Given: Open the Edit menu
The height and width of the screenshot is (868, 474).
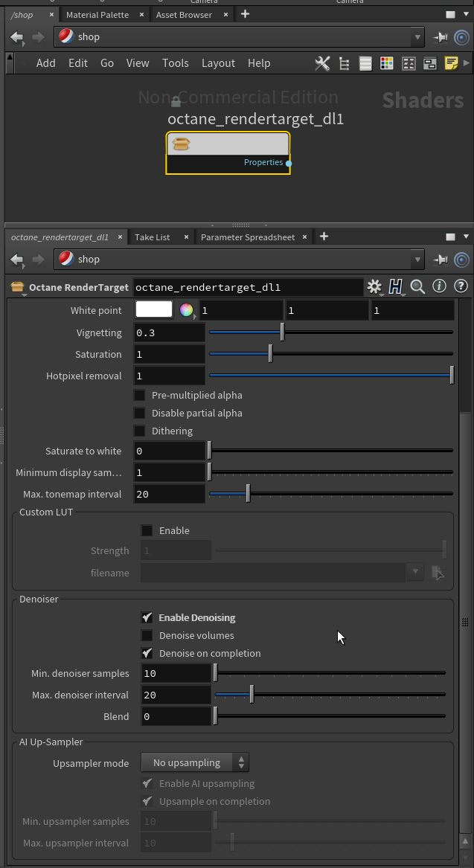Looking at the screenshot, I should [78, 63].
